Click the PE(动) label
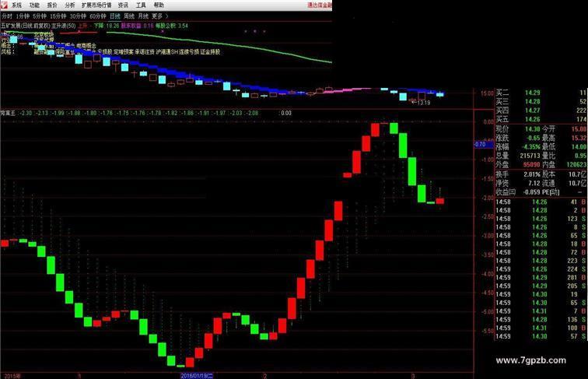This screenshot has height=379, width=588. (x=551, y=192)
